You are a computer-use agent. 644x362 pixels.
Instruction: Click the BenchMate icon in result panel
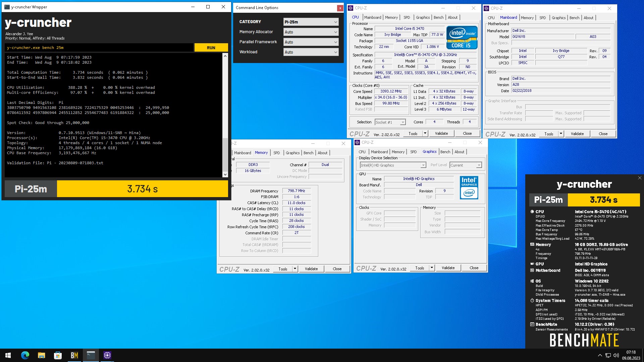[532, 324]
